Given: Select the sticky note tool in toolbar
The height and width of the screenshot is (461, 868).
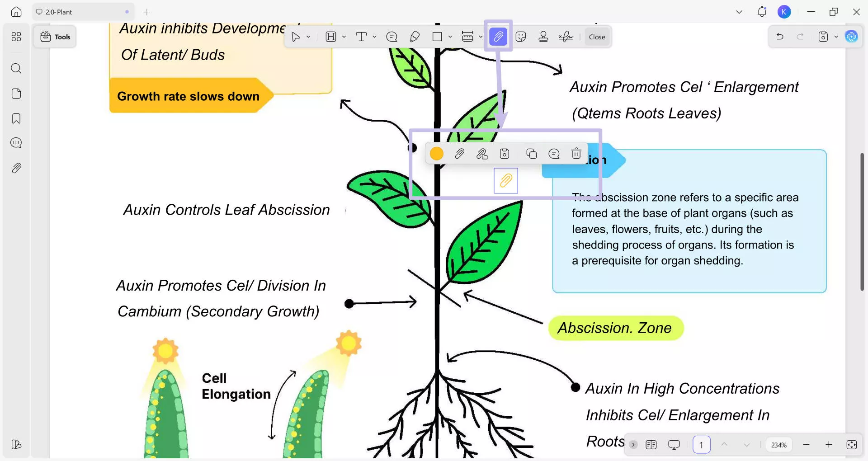Looking at the screenshot, I should [392, 37].
